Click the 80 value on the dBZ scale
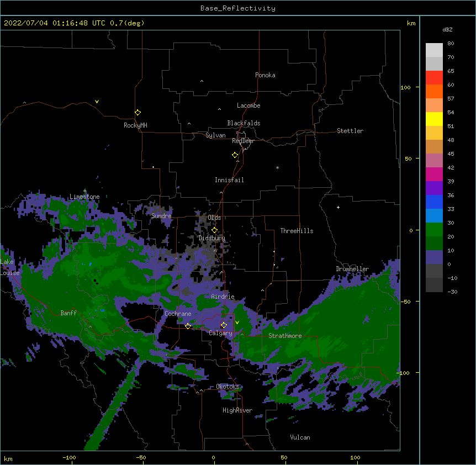The image size is (476, 465). point(451,44)
